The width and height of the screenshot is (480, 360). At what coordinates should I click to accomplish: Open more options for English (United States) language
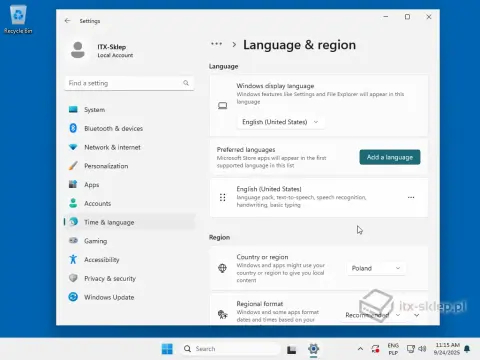[411, 197]
